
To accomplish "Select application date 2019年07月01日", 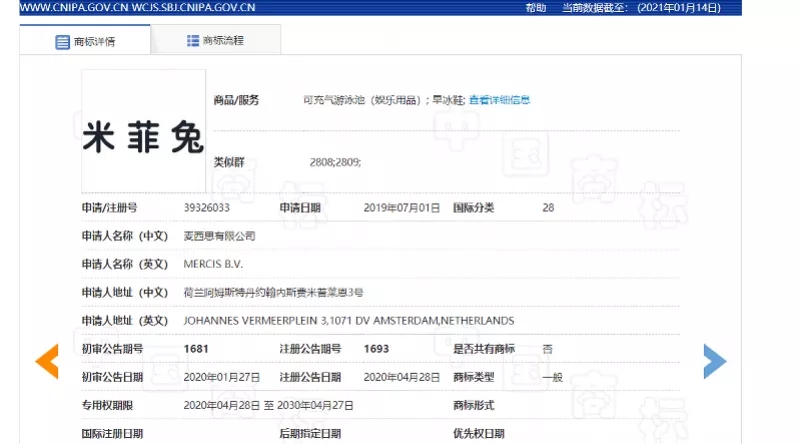I will click(x=402, y=208).
